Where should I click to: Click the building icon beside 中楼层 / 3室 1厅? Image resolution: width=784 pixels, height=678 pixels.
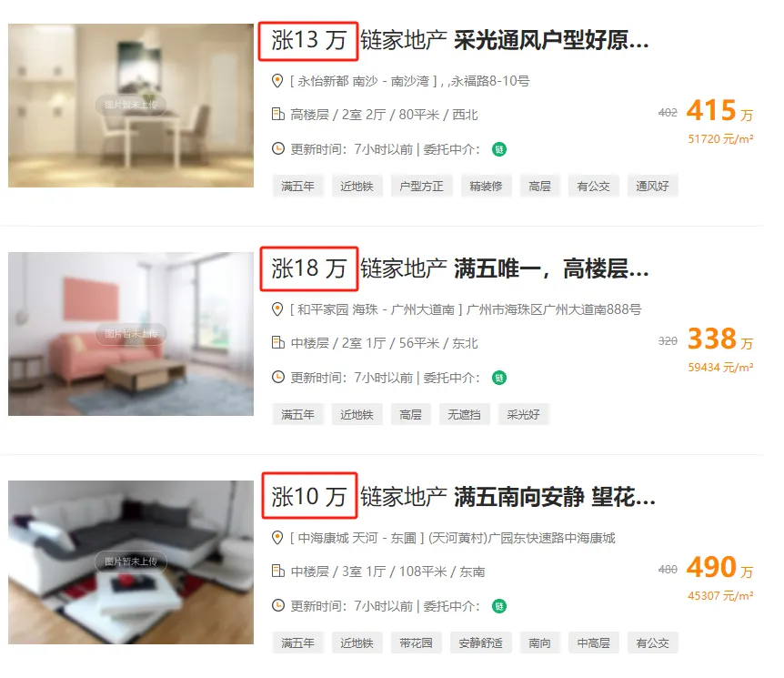(x=278, y=571)
